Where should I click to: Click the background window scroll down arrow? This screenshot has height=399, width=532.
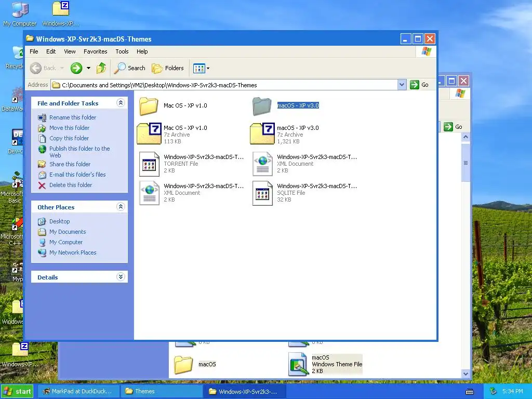(x=465, y=374)
